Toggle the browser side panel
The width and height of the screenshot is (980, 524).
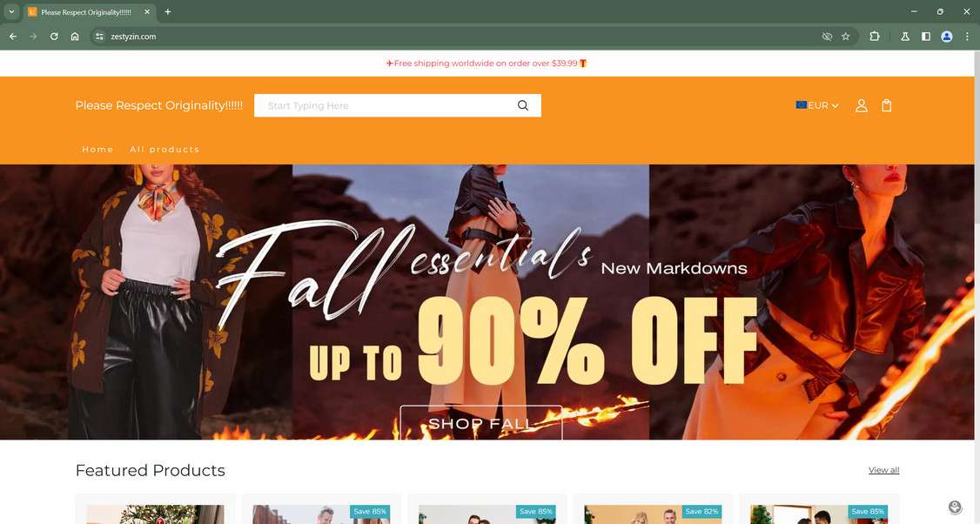926,37
